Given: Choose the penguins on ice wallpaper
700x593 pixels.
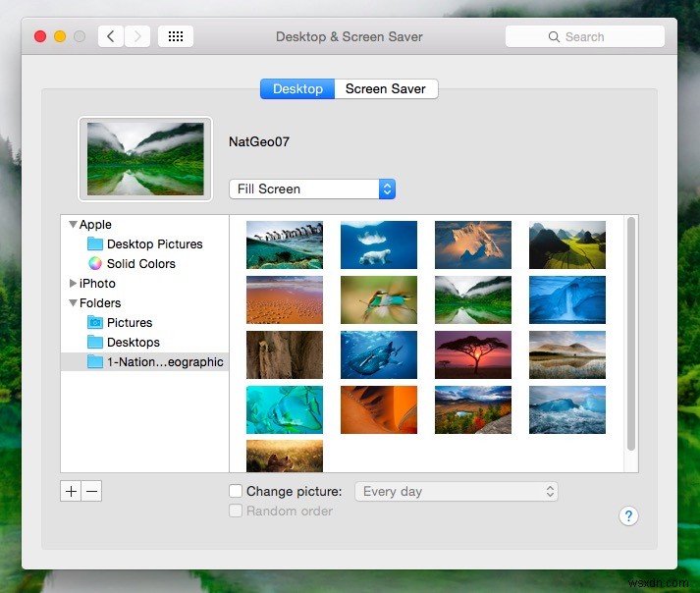Looking at the screenshot, I should pos(285,244).
